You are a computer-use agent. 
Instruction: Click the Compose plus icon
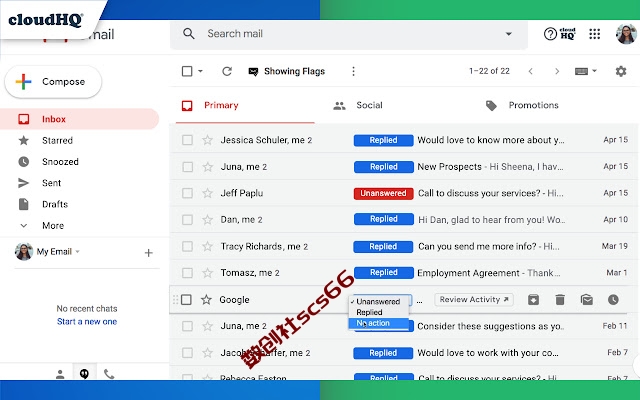click(x=23, y=82)
